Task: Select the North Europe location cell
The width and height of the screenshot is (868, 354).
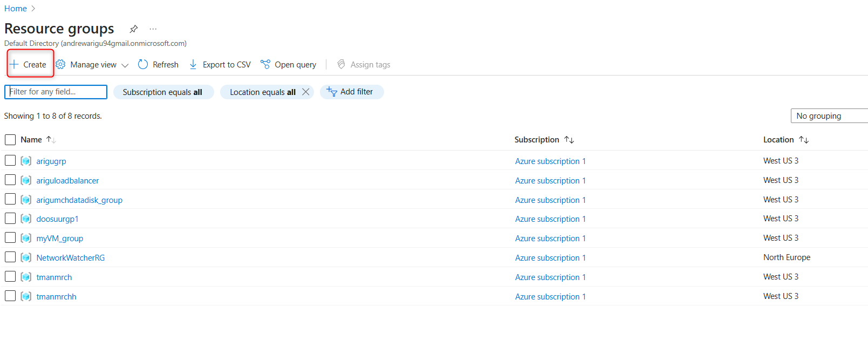Action: coord(787,257)
